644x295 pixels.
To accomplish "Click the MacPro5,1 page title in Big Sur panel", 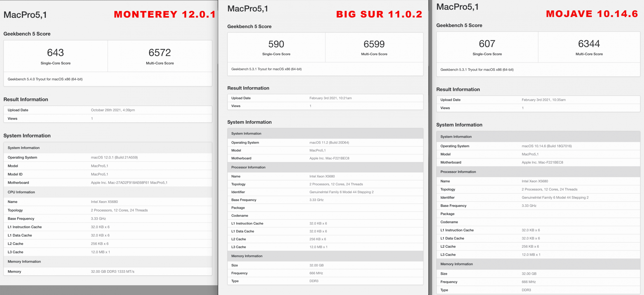I will click(x=248, y=9).
